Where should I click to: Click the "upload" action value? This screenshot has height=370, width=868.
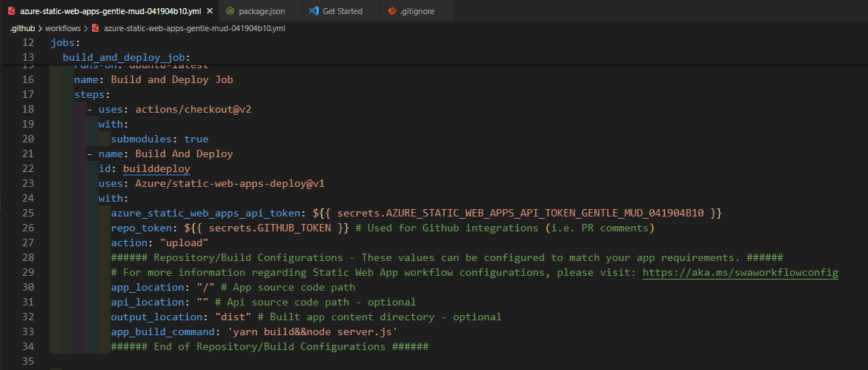point(185,243)
